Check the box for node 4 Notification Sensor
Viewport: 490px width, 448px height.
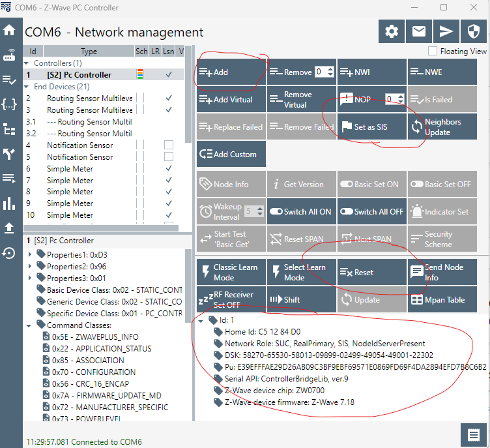[169, 145]
